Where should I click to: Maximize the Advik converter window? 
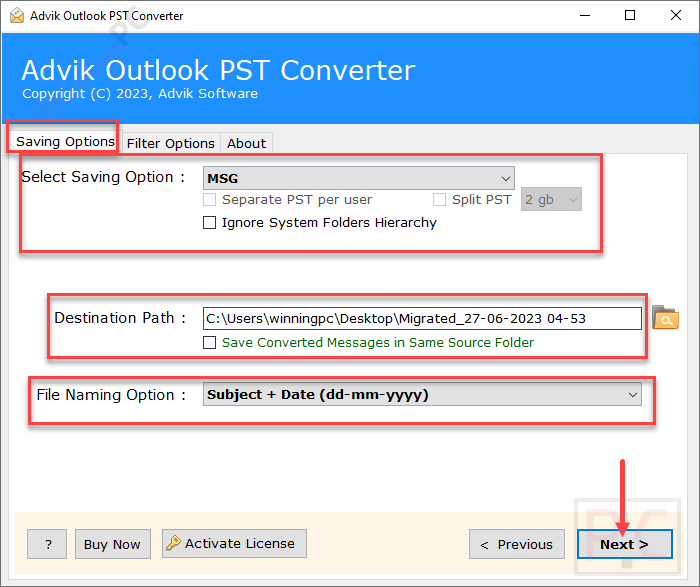[630, 16]
